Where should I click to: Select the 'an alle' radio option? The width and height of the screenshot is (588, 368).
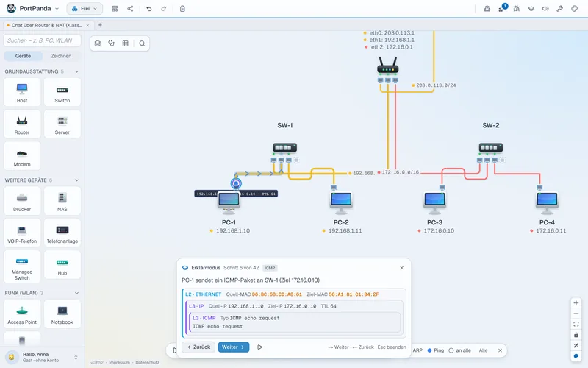(x=460, y=350)
